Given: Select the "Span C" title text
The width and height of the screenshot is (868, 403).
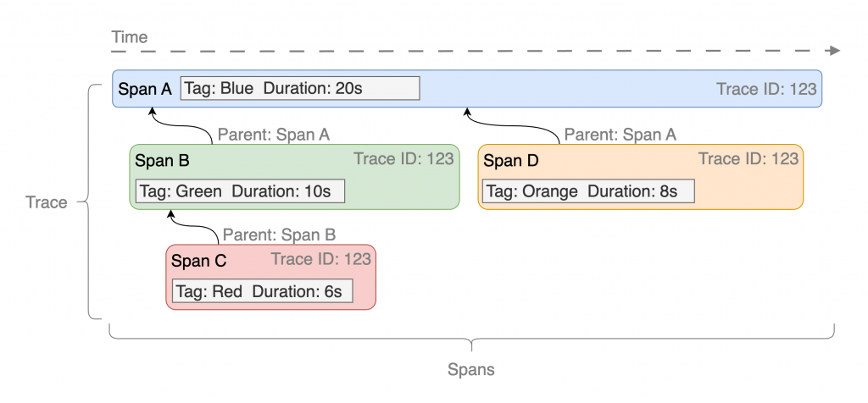Looking at the screenshot, I should pyautogui.click(x=199, y=261).
